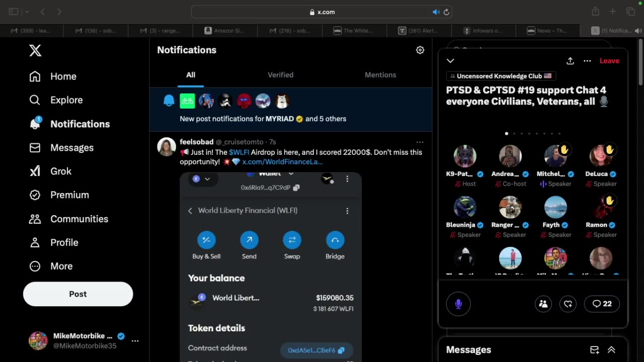The height and width of the screenshot is (362, 644).
Task: Switch to Amazon browser tab
Action: [x=225, y=31]
